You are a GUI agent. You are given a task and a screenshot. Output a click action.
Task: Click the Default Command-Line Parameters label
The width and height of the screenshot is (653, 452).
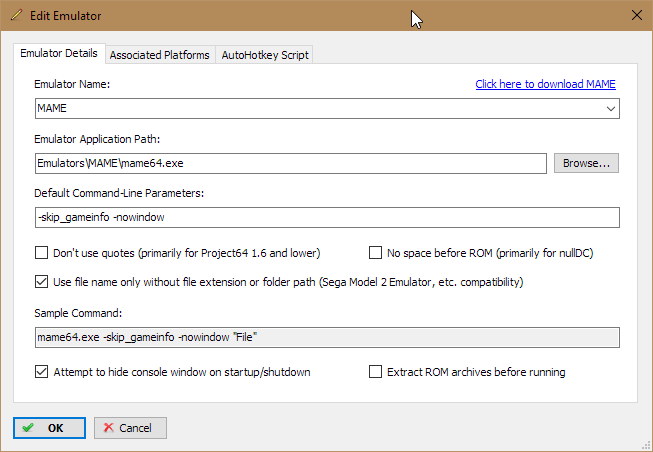[x=119, y=193]
